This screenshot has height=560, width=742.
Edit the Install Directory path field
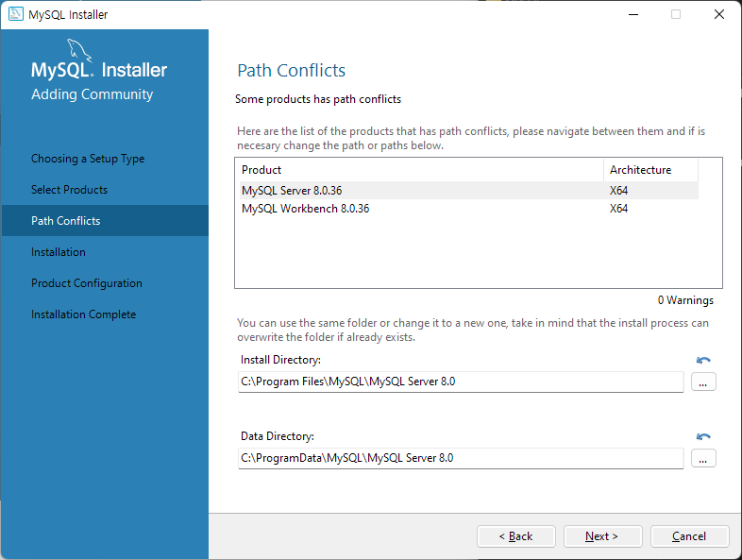(x=461, y=382)
